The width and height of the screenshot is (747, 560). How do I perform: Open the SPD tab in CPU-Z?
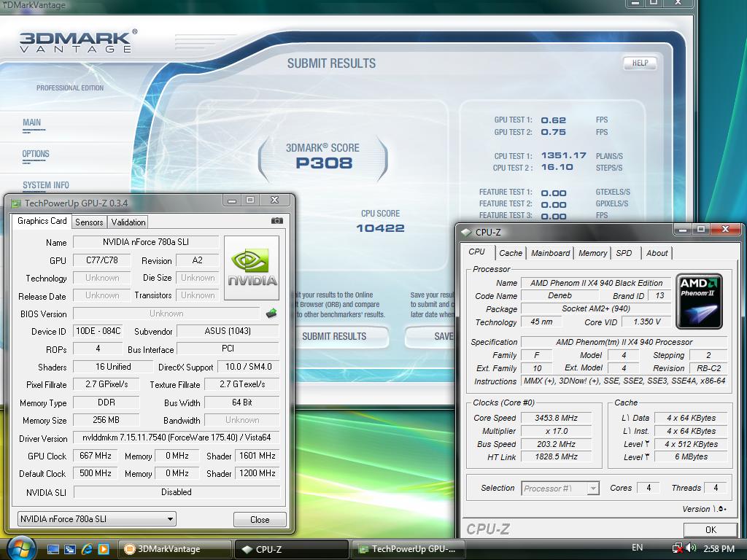point(624,253)
